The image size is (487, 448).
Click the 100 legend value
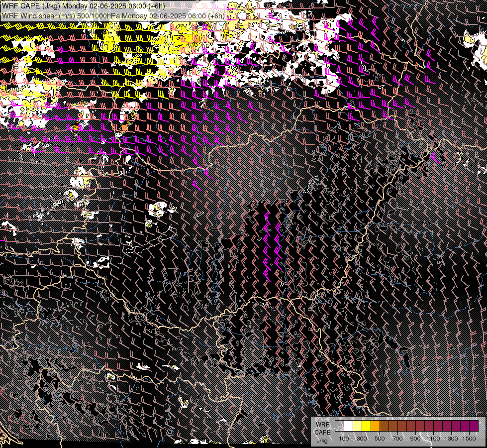344,439
